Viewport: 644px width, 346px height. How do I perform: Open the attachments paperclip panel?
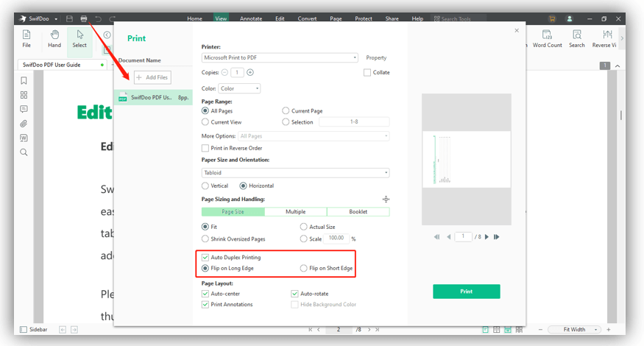[24, 123]
